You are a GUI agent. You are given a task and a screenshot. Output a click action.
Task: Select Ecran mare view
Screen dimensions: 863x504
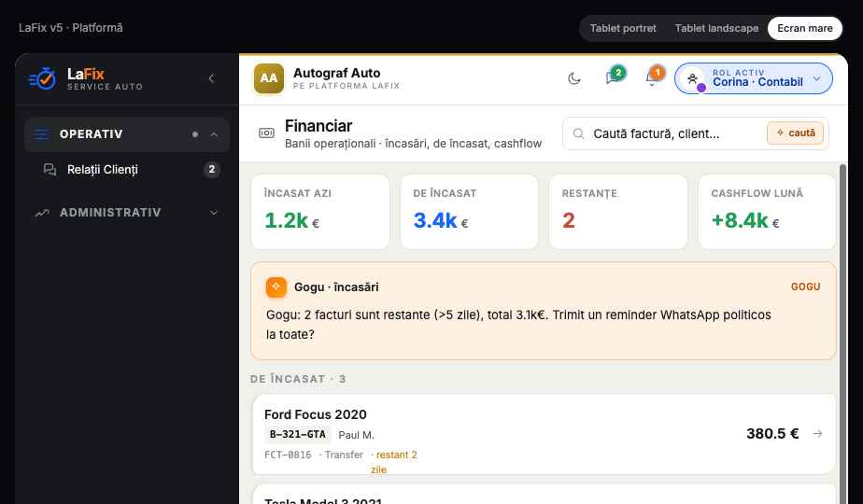(805, 28)
